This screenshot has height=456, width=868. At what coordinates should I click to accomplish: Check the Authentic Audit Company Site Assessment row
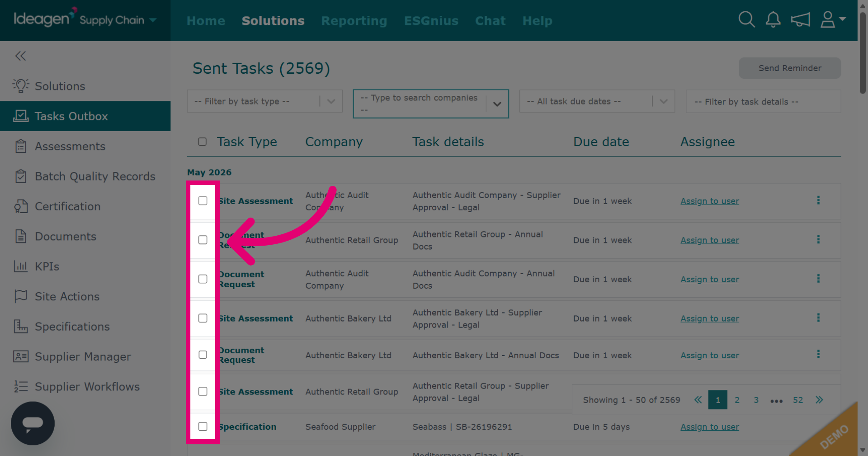click(203, 200)
